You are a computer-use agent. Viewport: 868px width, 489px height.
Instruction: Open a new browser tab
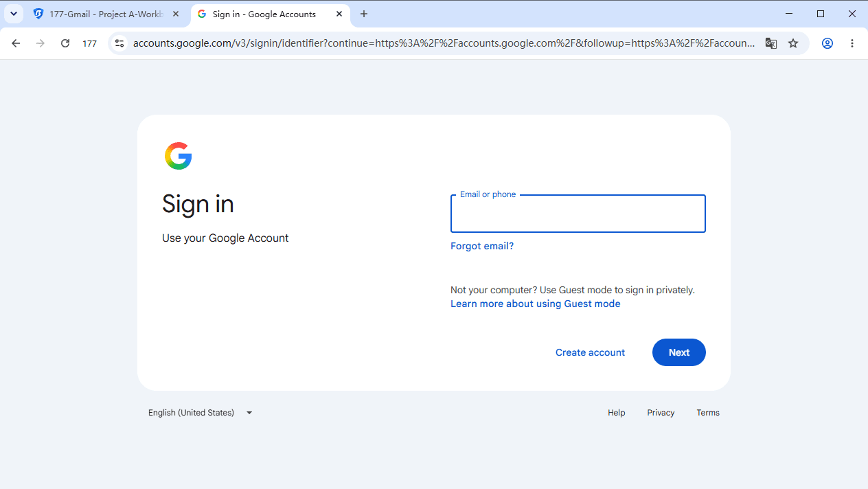(x=364, y=14)
